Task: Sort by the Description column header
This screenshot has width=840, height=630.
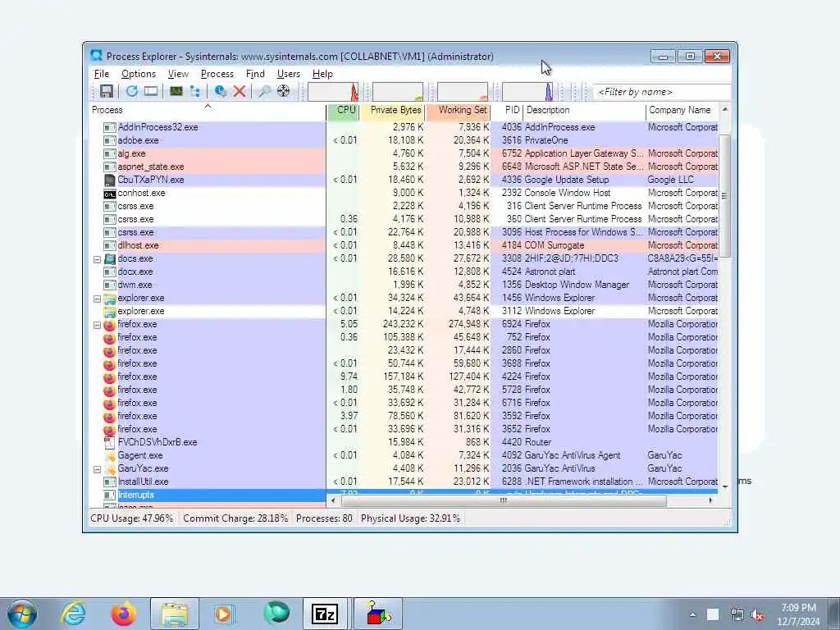Action: click(x=584, y=111)
